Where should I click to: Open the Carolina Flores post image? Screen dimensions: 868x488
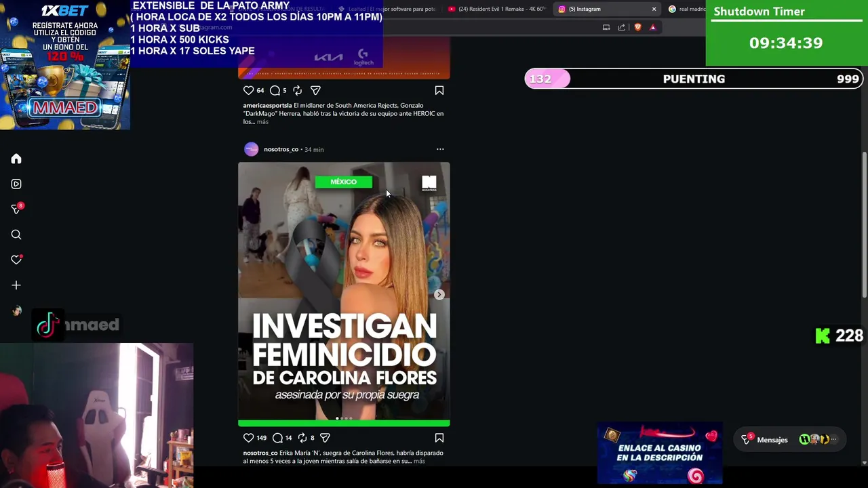click(344, 294)
